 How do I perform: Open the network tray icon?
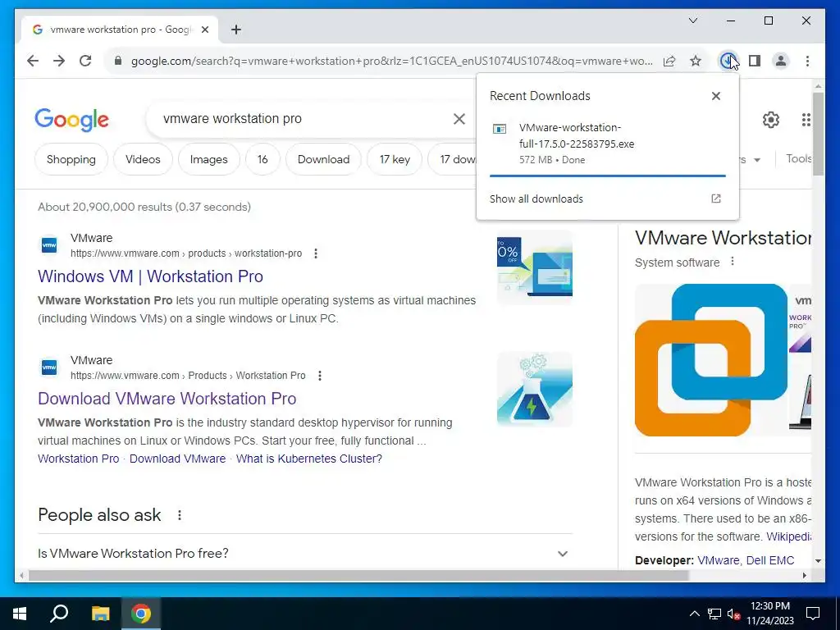click(714, 614)
